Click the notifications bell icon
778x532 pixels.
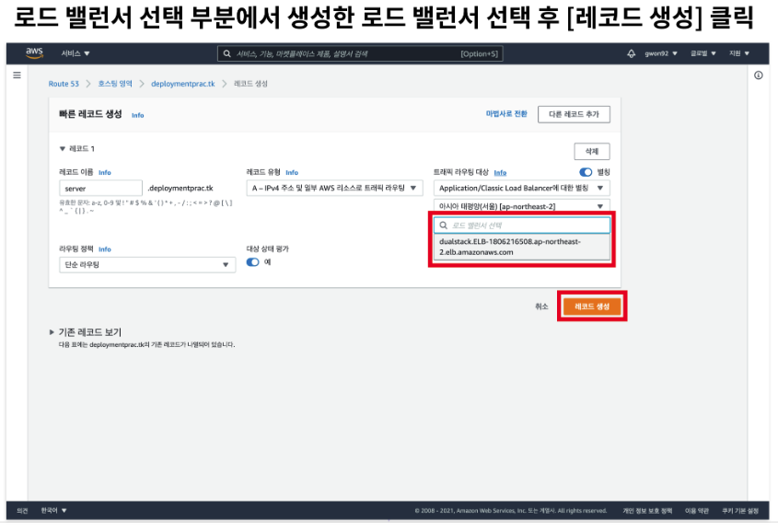point(631,53)
